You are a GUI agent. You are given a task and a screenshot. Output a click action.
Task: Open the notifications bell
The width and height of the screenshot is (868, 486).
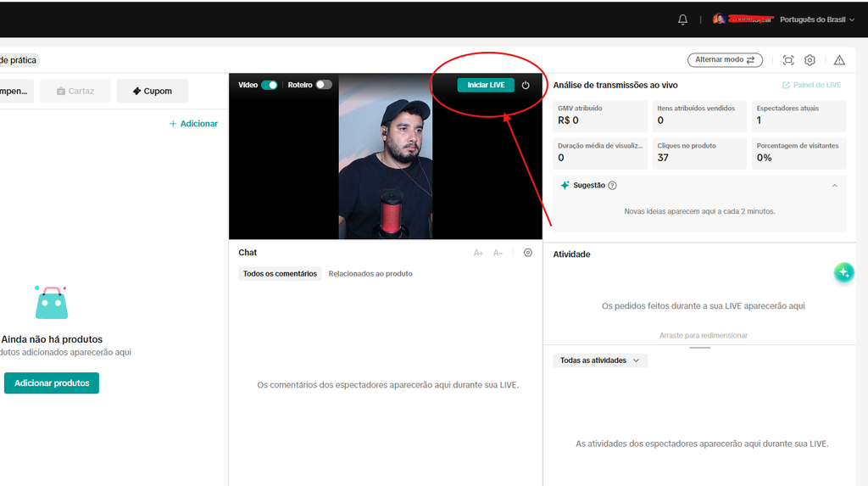click(682, 20)
